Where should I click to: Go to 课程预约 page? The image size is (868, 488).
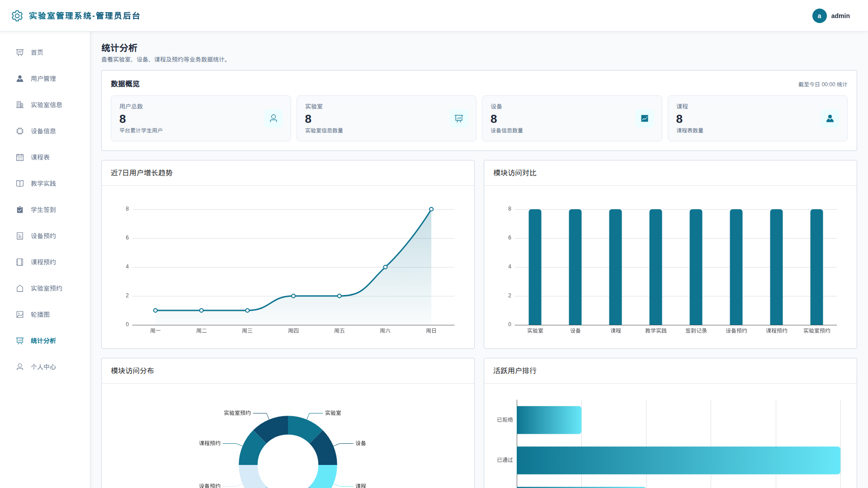[45, 262]
